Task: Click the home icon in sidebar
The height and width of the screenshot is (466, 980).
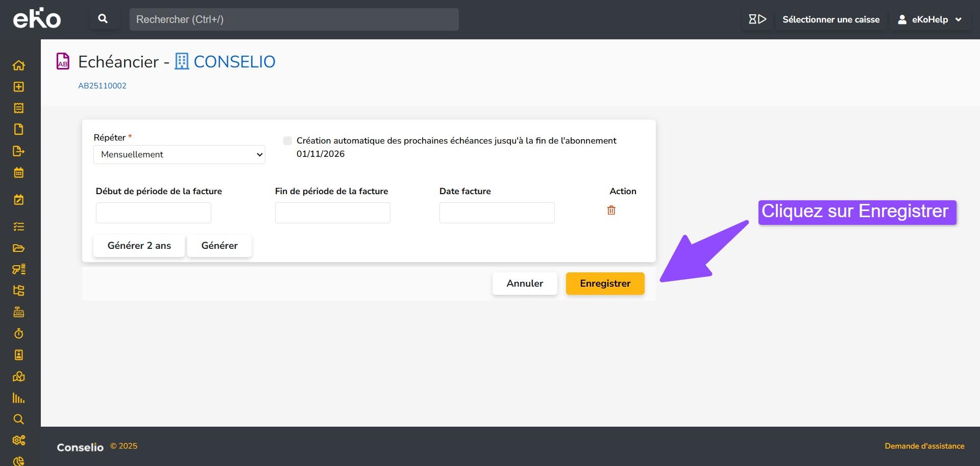Action: tap(19, 65)
